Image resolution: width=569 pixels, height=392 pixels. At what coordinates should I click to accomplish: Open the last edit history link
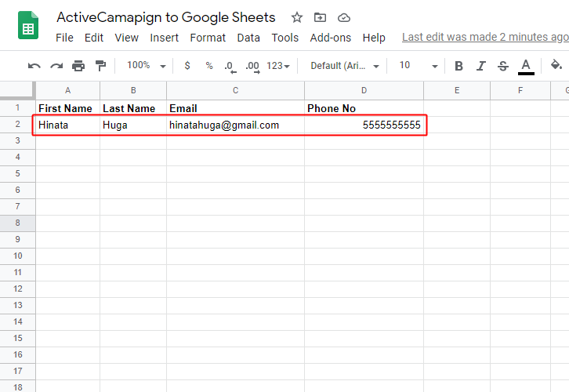(x=485, y=37)
